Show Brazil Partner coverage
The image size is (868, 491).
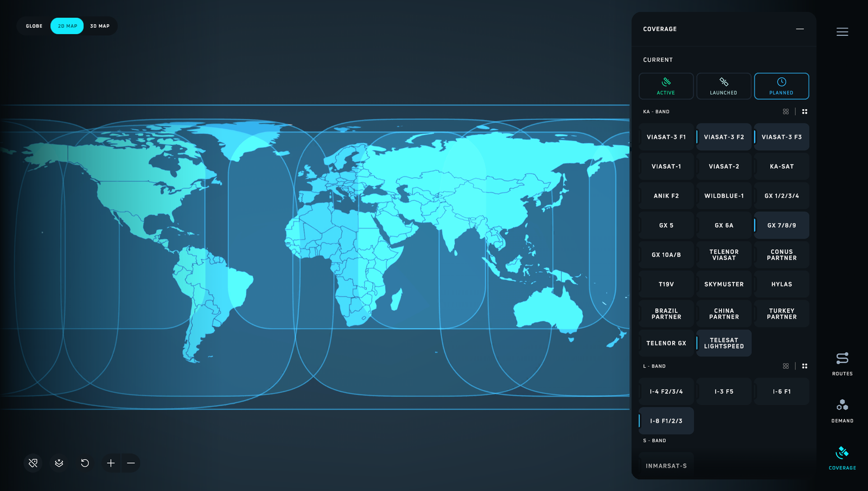coord(666,314)
